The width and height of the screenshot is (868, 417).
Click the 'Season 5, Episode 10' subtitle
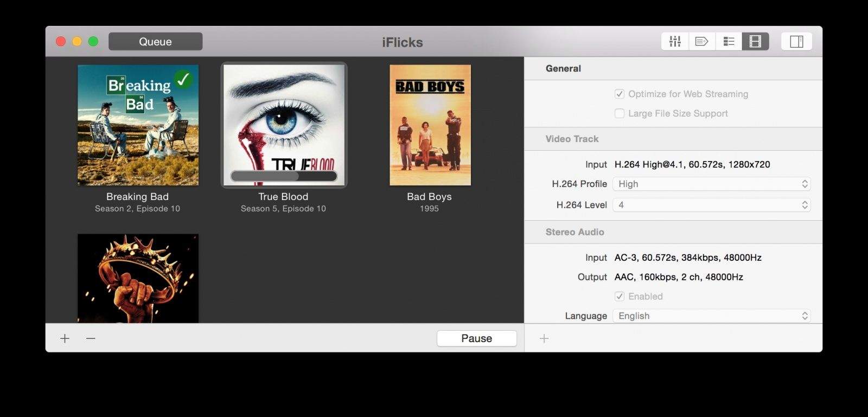[283, 208]
